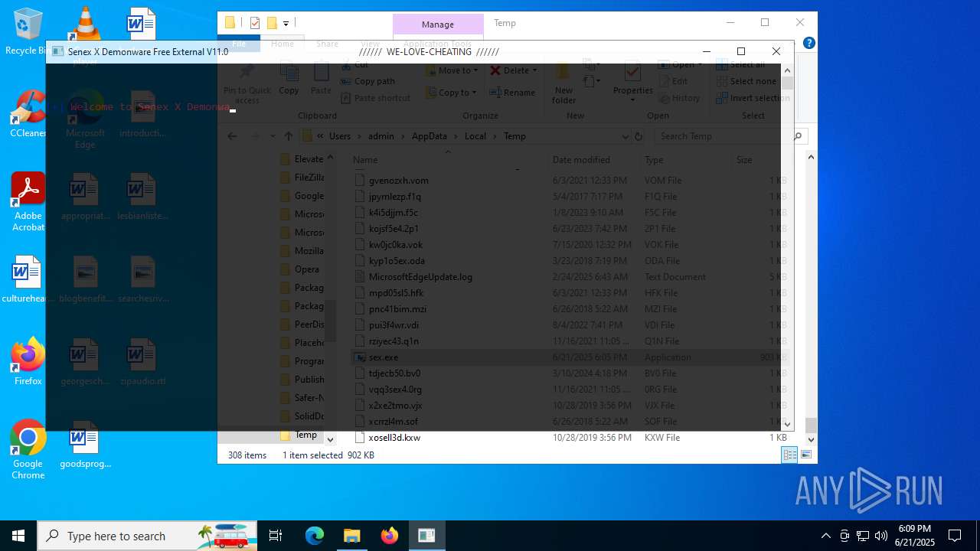Image resolution: width=980 pixels, height=551 pixels.
Task: Open Explorer Help question mark icon
Action: click(x=808, y=43)
